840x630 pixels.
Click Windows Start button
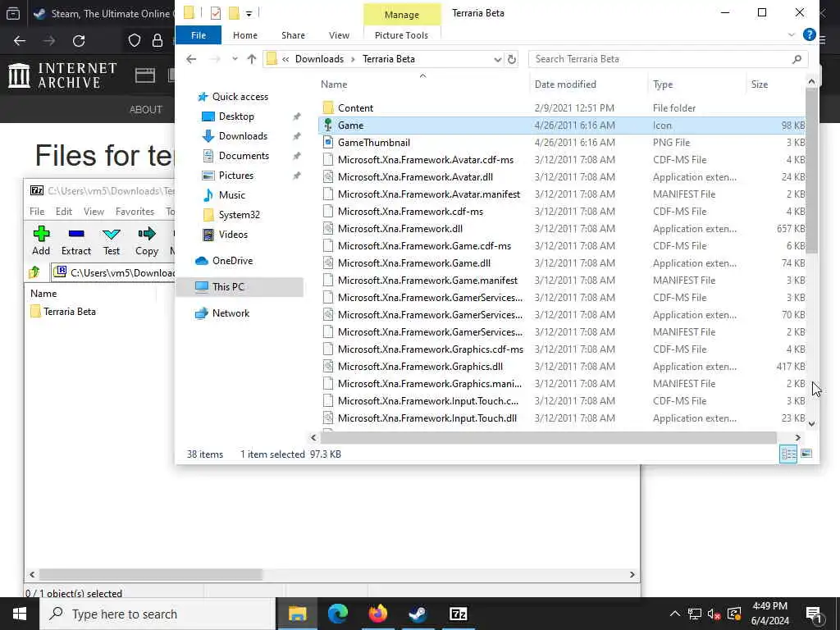pyautogui.click(x=20, y=614)
